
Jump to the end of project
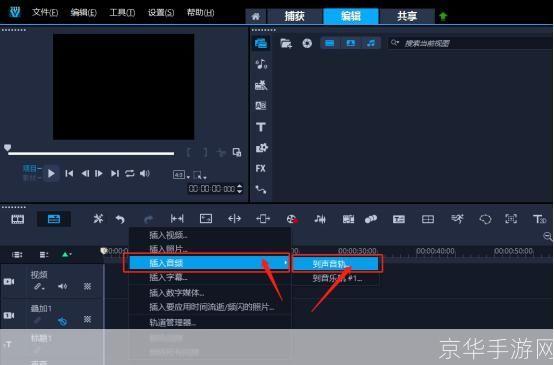pos(115,173)
